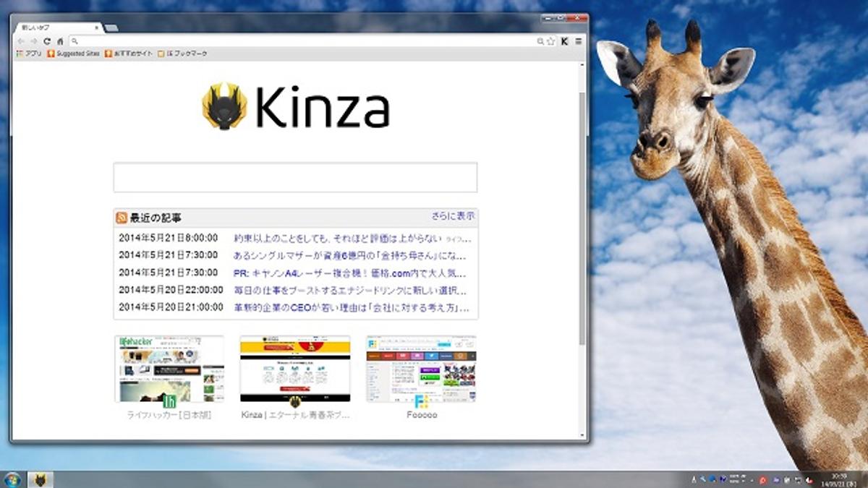Click the 最近の記事 heading

tap(156, 218)
